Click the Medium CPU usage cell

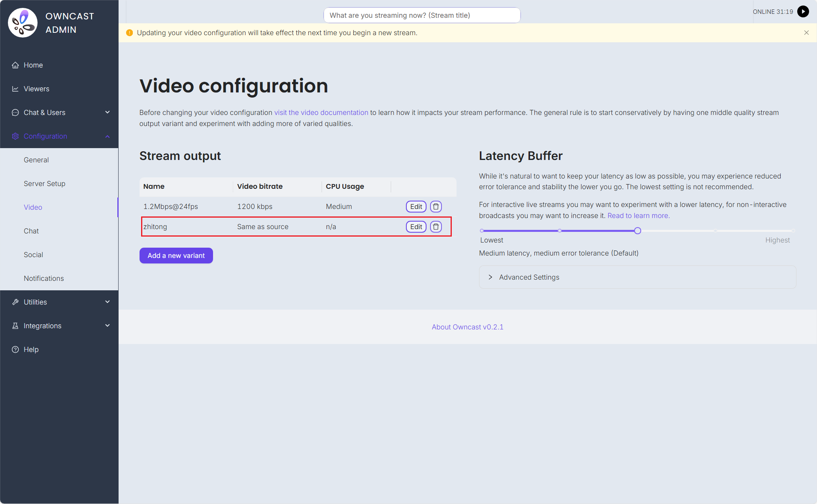pos(339,207)
